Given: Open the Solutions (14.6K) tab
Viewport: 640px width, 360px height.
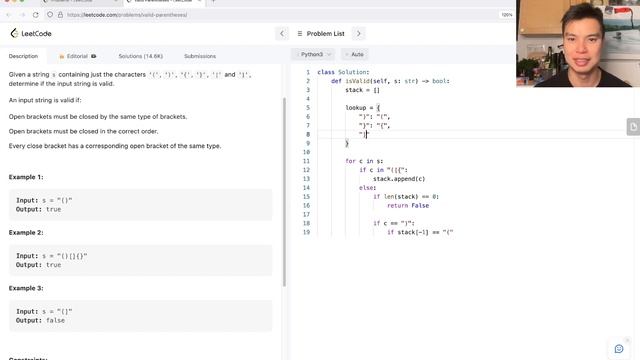Looking at the screenshot, I should (140, 56).
